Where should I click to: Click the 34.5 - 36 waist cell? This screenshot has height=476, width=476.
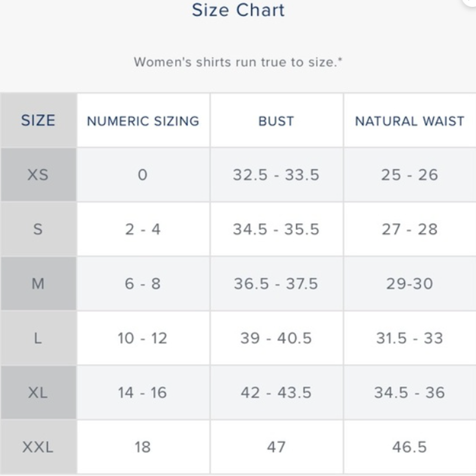(x=410, y=393)
